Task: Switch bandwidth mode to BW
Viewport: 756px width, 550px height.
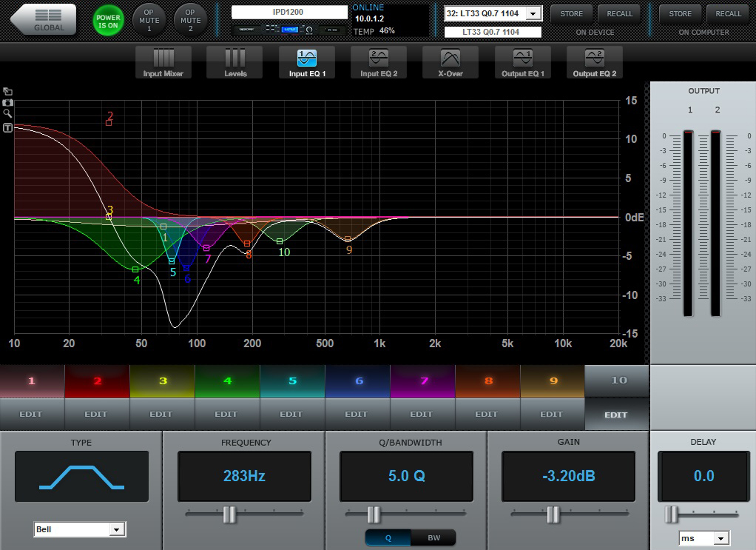Action: pyautogui.click(x=433, y=538)
